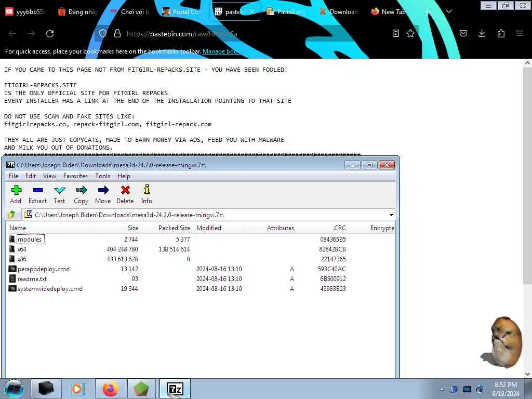532x399 pixels.
Task: Open the Windows Start menu
Action: coord(14,389)
